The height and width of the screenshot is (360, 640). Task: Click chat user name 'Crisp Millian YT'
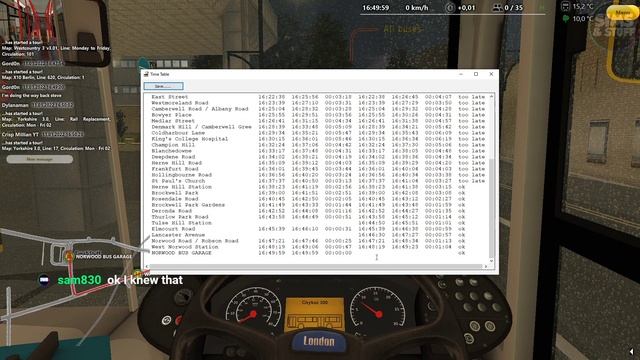click(20, 135)
